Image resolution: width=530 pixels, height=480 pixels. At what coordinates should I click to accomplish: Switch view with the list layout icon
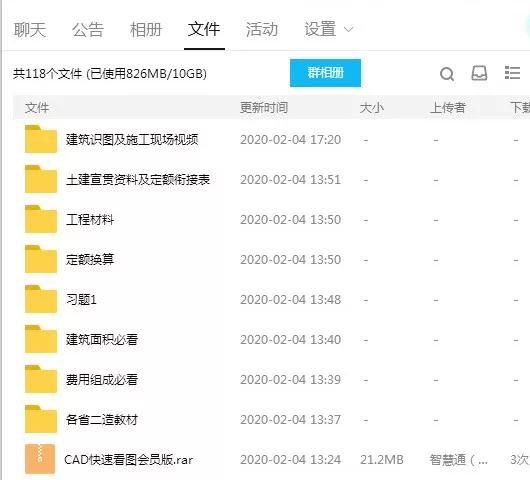tap(512, 73)
